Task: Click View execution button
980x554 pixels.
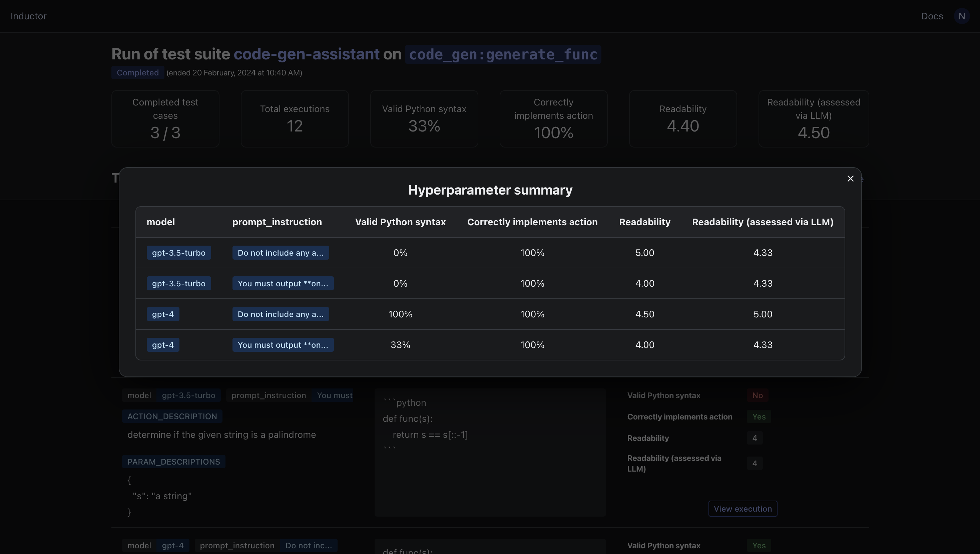Action: 742,509
